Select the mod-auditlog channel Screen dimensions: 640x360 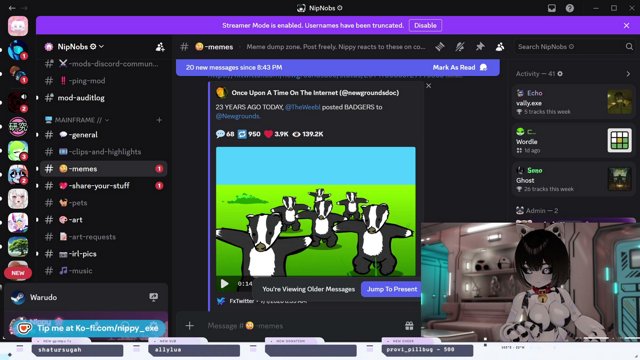[x=104, y=98]
